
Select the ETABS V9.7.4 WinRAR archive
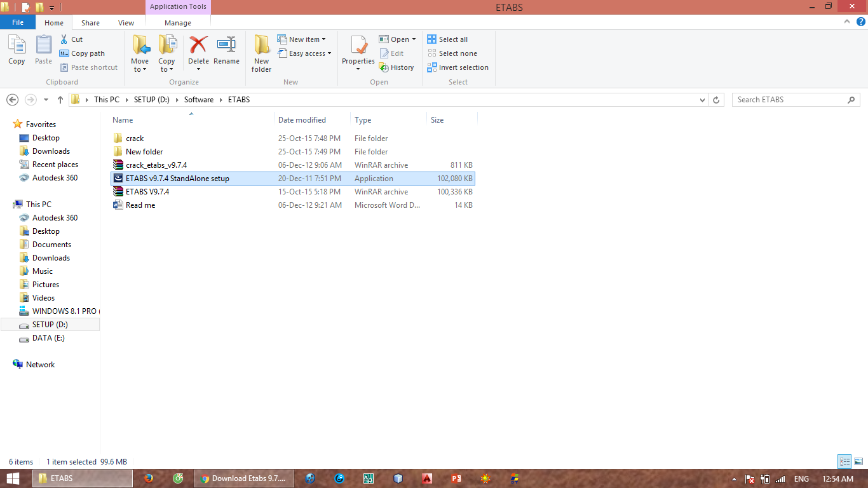click(293, 192)
